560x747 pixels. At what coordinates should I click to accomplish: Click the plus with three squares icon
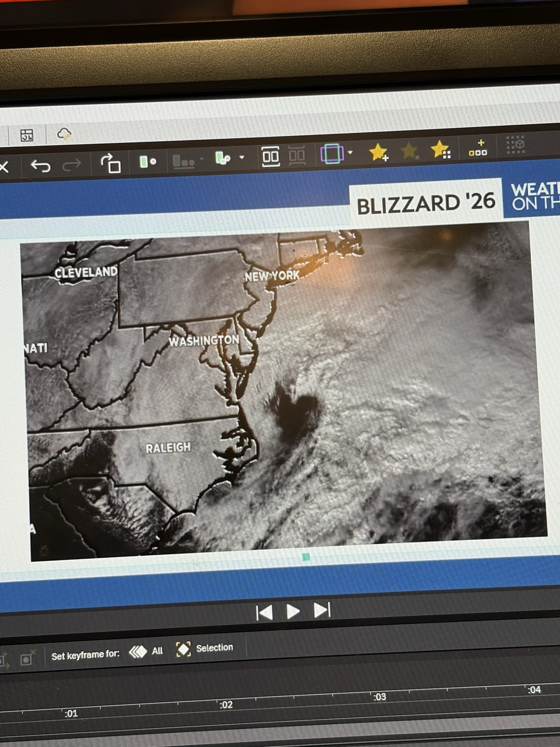(x=478, y=148)
